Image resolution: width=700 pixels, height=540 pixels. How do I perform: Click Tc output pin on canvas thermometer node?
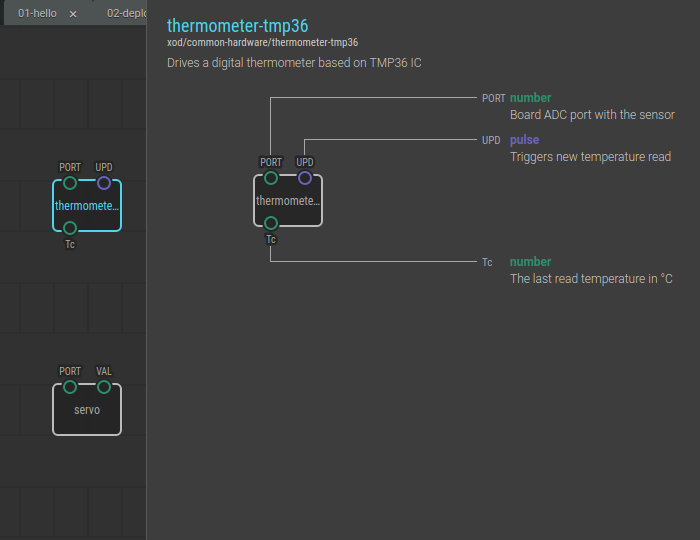click(70, 228)
